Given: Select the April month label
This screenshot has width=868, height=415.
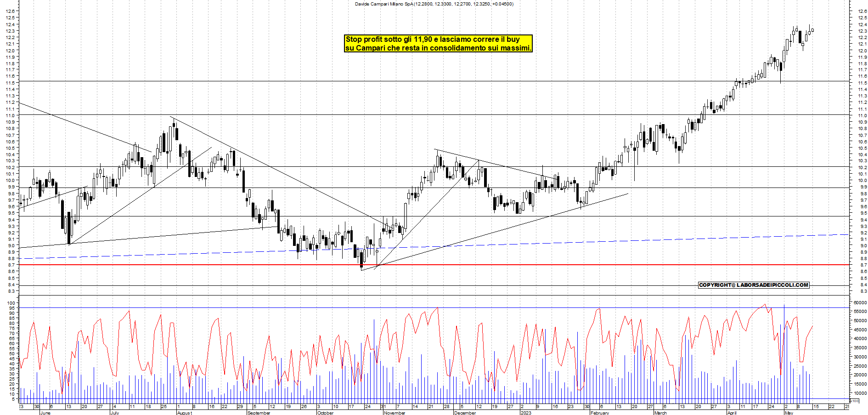Looking at the screenshot, I should [732, 413].
